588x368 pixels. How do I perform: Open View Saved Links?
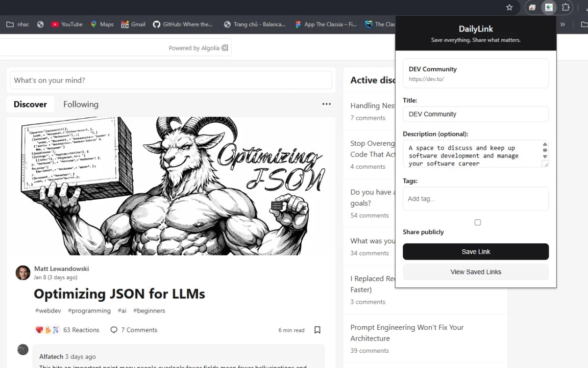[475, 271]
